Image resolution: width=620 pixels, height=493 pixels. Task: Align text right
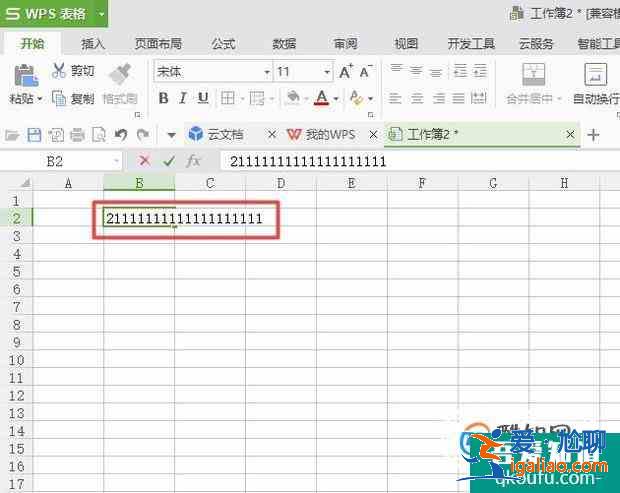439,98
